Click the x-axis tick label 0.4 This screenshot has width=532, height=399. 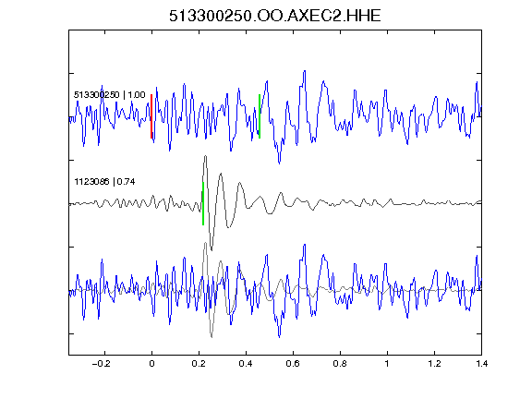point(246,364)
